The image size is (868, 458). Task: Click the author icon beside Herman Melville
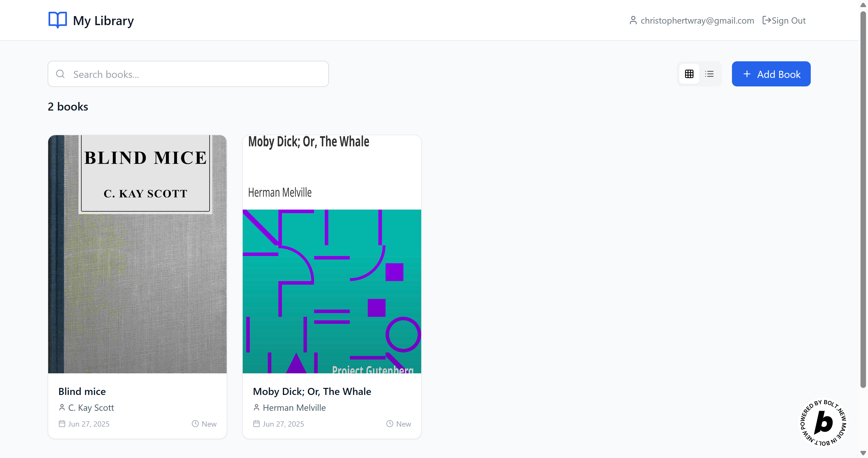click(x=257, y=408)
